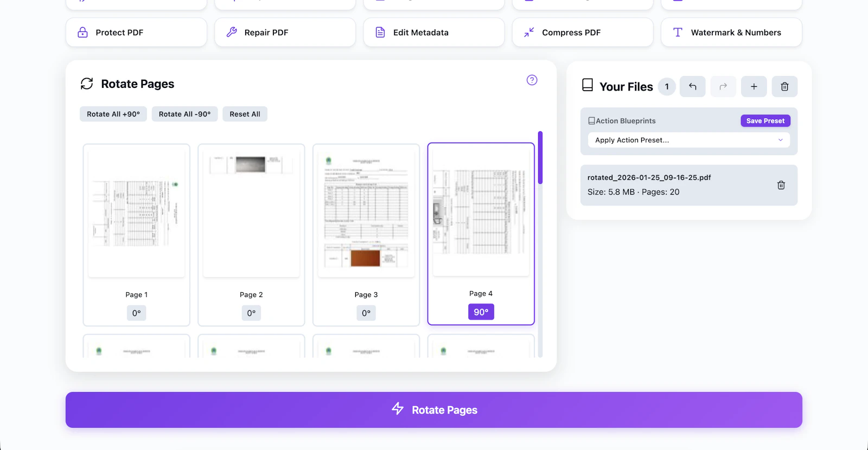Click the trash icon to clear all files
The height and width of the screenshot is (450, 868).
784,87
